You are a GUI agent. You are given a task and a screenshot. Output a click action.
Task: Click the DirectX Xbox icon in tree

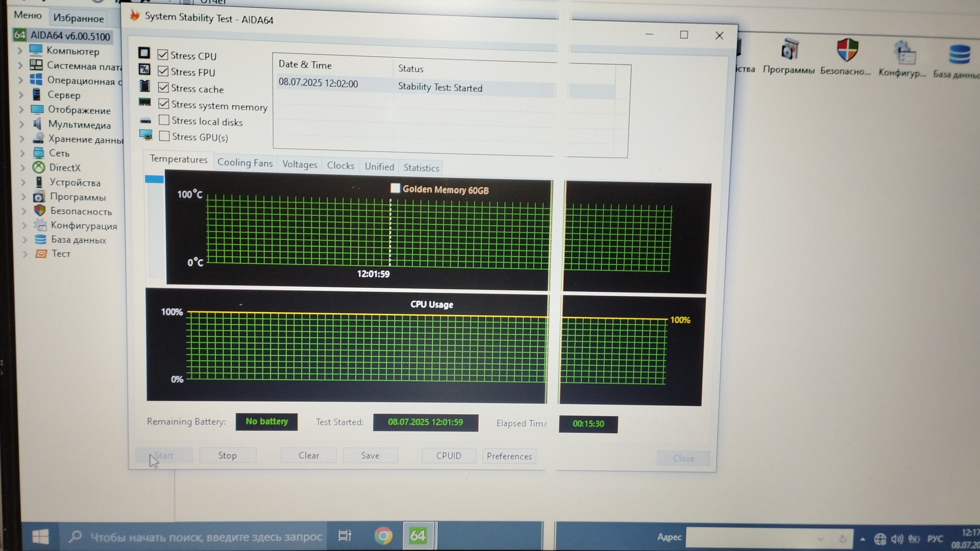coord(39,167)
